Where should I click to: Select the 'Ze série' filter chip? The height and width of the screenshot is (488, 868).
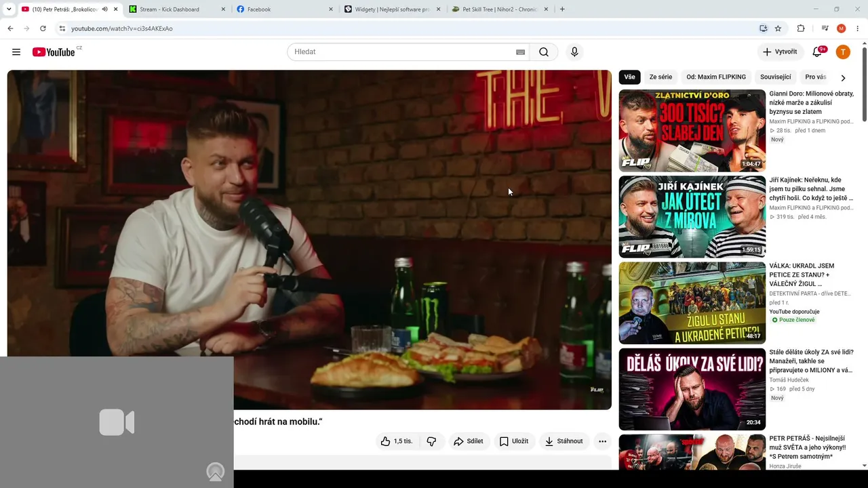[660, 77]
